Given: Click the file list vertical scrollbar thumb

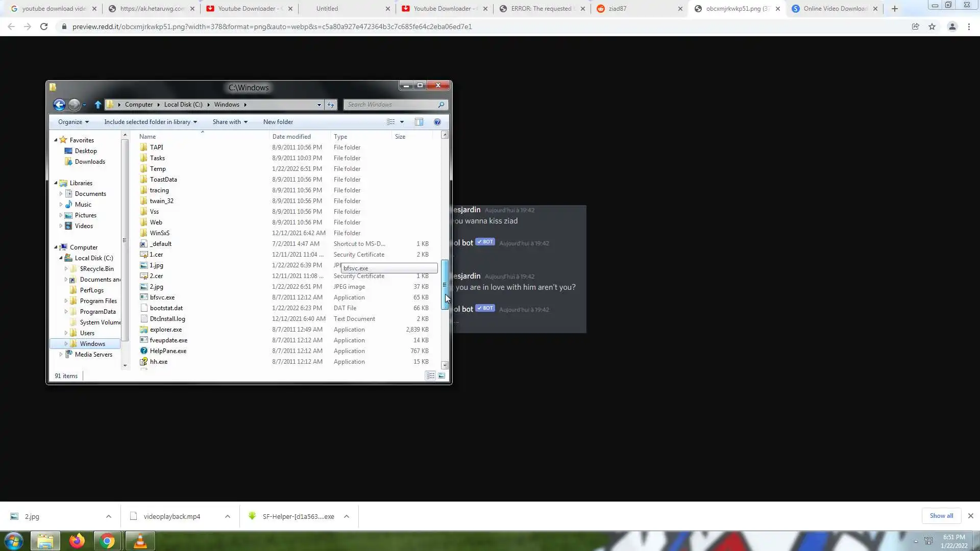Looking at the screenshot, I should [x=445, y=283].
